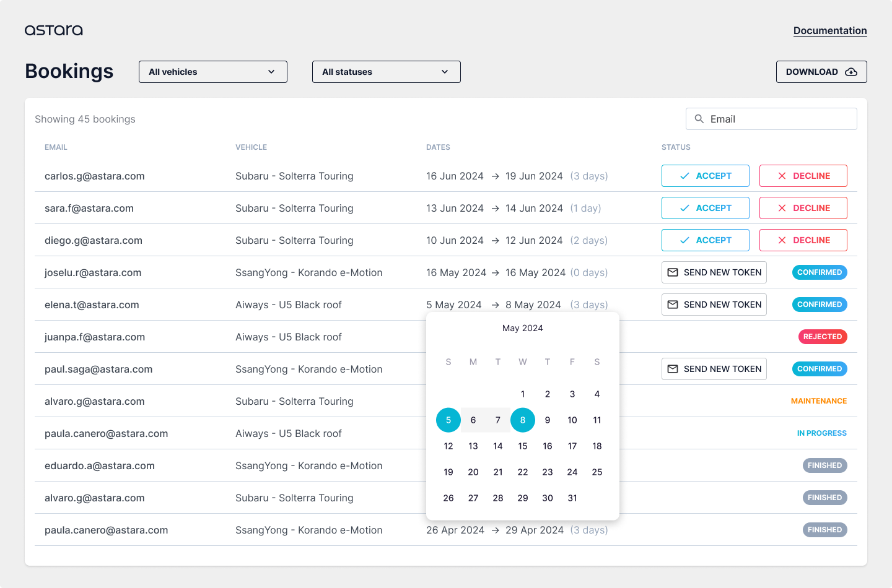Click the IN PROGRESS status label

click(822, 433)
